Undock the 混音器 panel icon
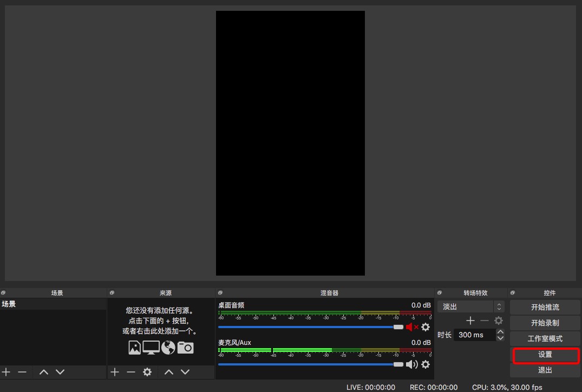 pyautogui.click(x=220, y=292)
